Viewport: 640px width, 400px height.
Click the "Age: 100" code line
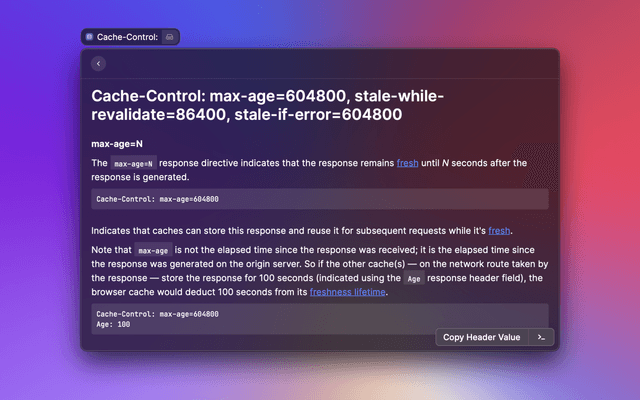click(x=116, y=324)
